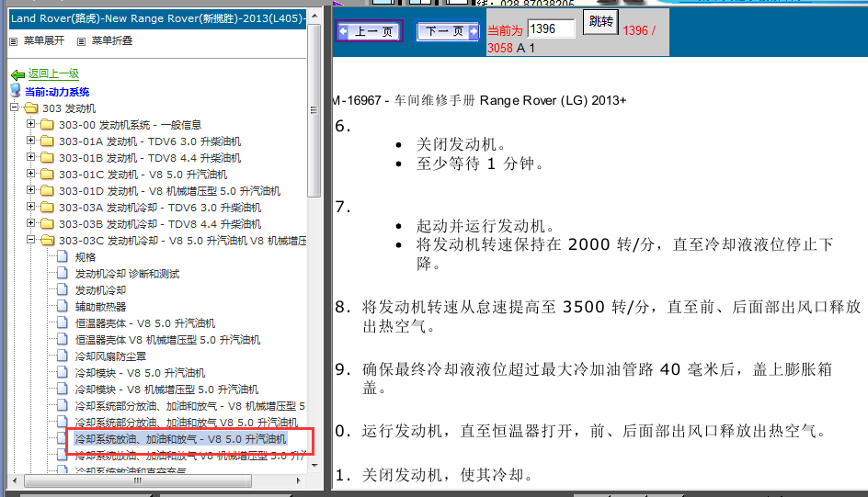Expand 303-00 发动机系统 - 一般信息 node
The width and height of the screenshot is (868, 497).
pyautogui.click(x=31, y=124)
